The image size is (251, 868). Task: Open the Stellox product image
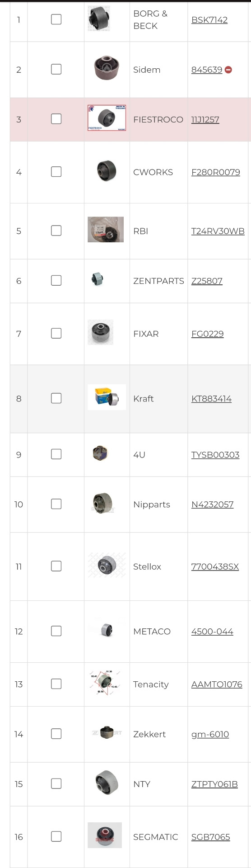107,565
